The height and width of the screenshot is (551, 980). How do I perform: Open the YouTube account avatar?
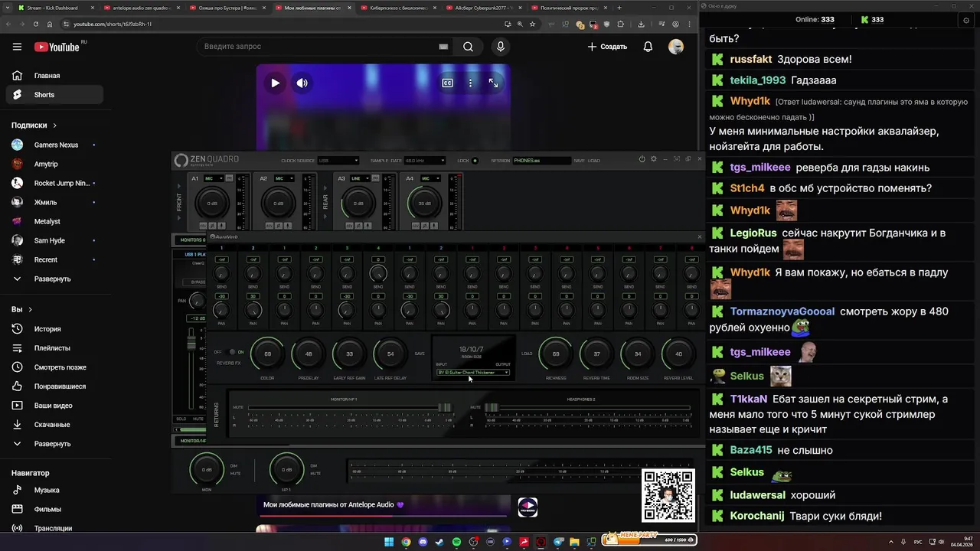pos(676,47)
